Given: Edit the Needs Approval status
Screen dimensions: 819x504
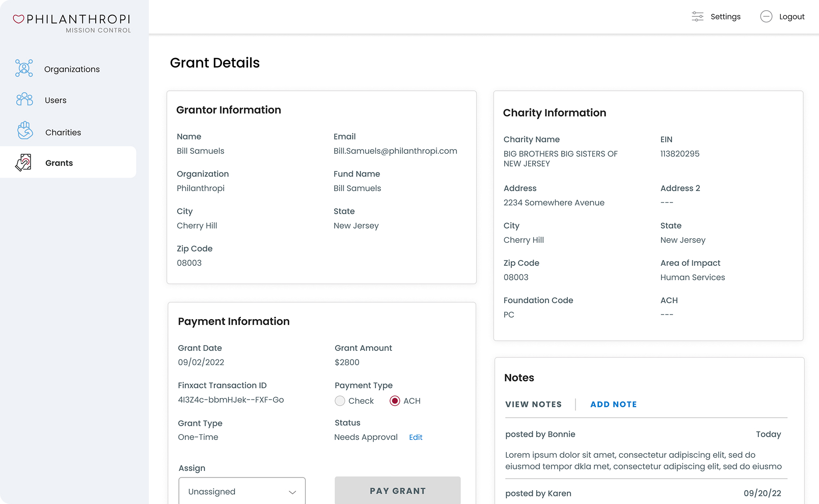Looking at the screenshot, I should click(x=416, y=437).
